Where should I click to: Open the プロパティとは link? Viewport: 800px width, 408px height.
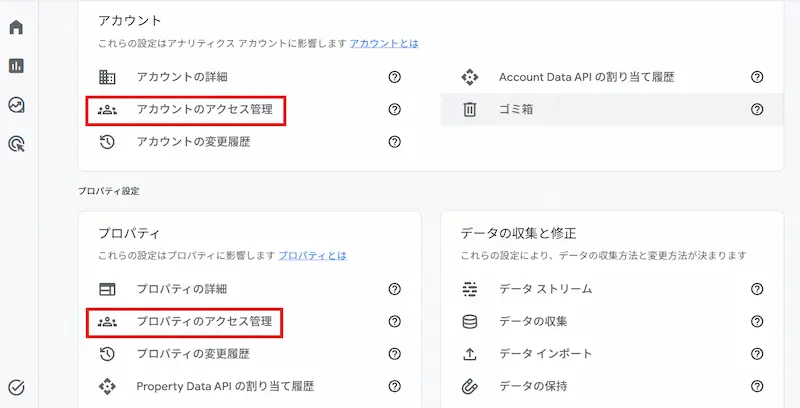[312, 256]
